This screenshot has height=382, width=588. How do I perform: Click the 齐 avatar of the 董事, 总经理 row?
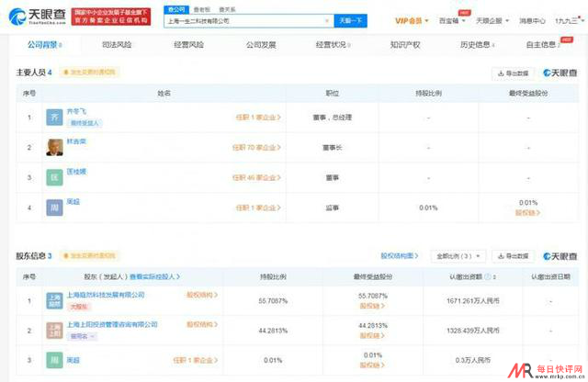pos(54,118)
